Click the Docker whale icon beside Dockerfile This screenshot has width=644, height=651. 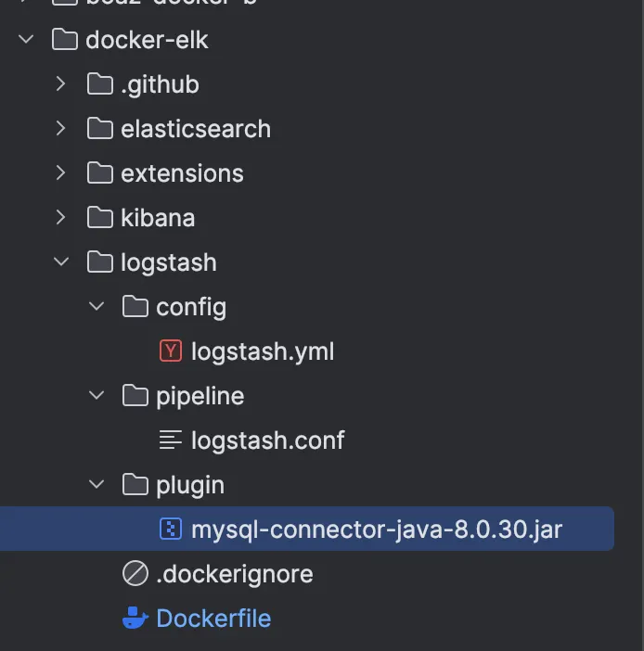pos(135,619)
